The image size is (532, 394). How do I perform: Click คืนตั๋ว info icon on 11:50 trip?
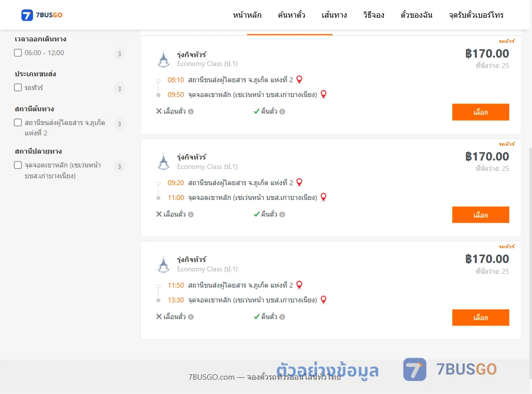click(282, 317)
